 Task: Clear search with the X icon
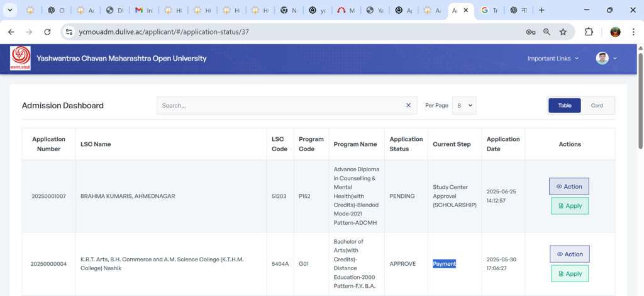pos(408,106)
